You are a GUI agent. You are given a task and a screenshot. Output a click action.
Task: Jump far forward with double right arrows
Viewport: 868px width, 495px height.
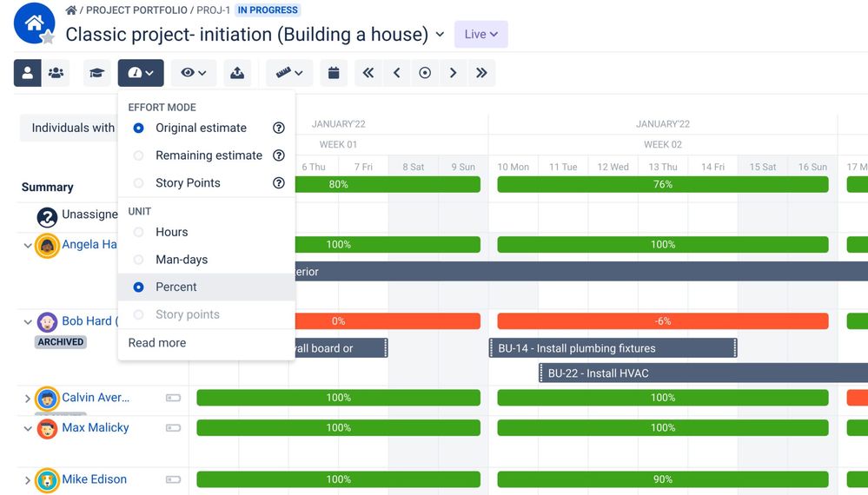481,73
